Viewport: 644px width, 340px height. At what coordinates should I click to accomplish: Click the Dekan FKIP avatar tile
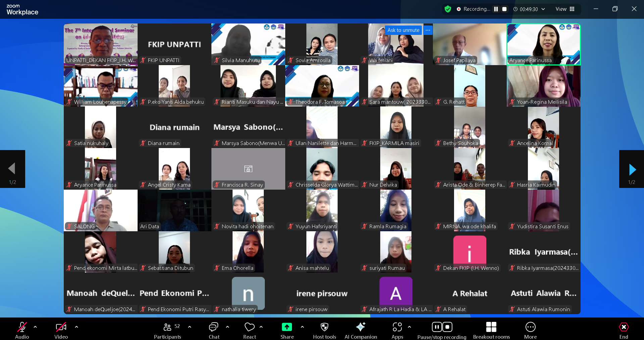coord(470,252)
